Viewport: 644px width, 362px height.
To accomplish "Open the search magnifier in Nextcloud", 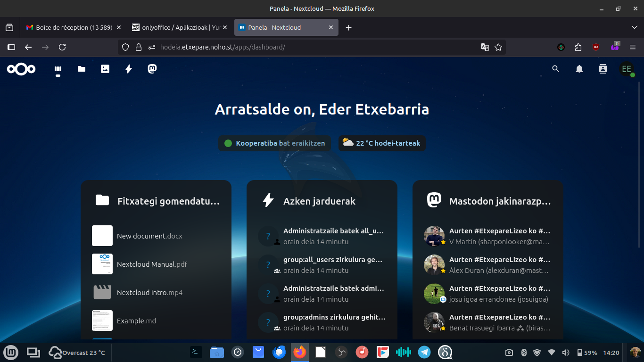I will click(556, 69).
